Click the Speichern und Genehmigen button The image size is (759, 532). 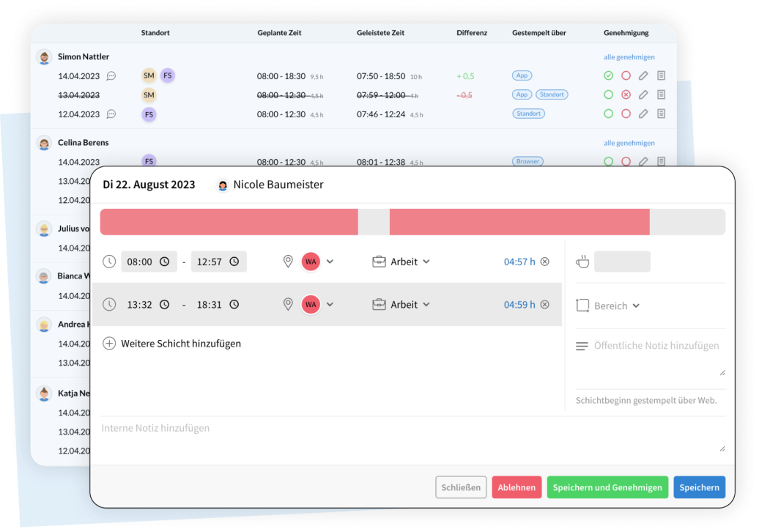point(607,487)
